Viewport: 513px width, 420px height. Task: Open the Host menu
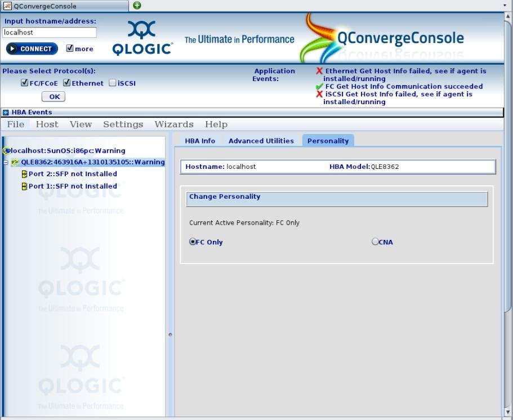coord(47,124)
